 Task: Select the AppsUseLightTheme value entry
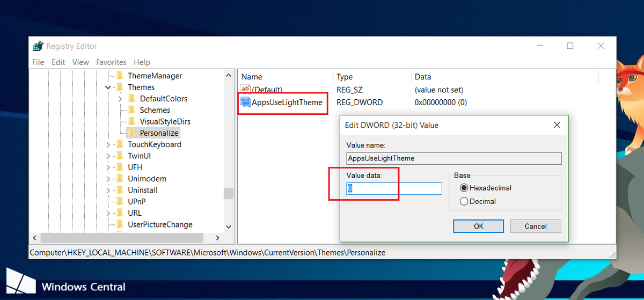pyautogui.click(x=287, y=102)
